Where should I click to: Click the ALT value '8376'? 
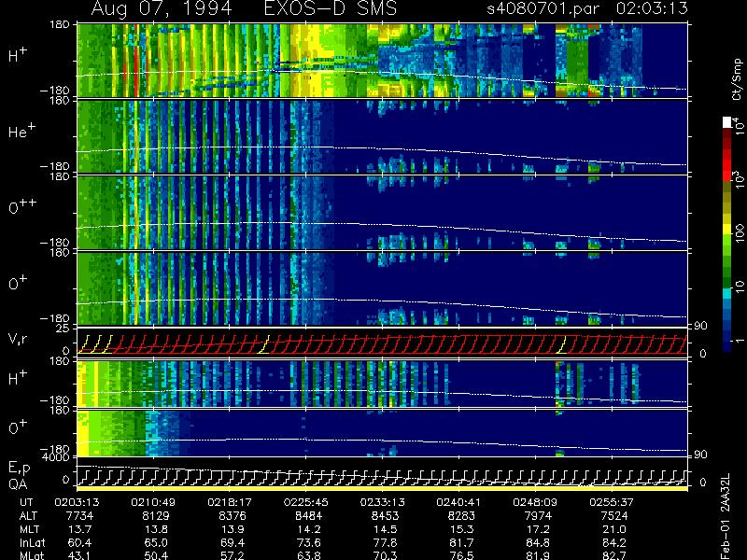tap(233, 516)
